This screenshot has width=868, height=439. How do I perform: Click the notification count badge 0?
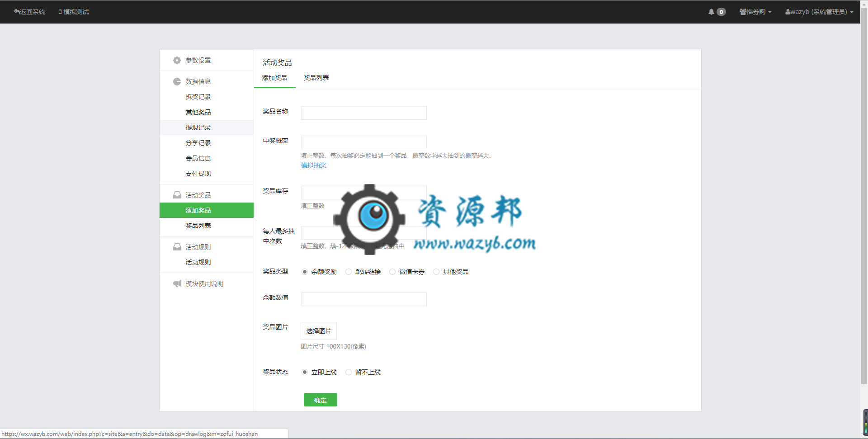coord(721,12)
